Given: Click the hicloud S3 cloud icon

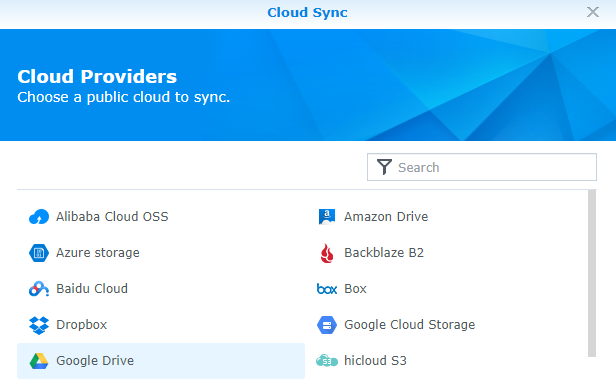Looking at the screenshot, I should point(327,361).
